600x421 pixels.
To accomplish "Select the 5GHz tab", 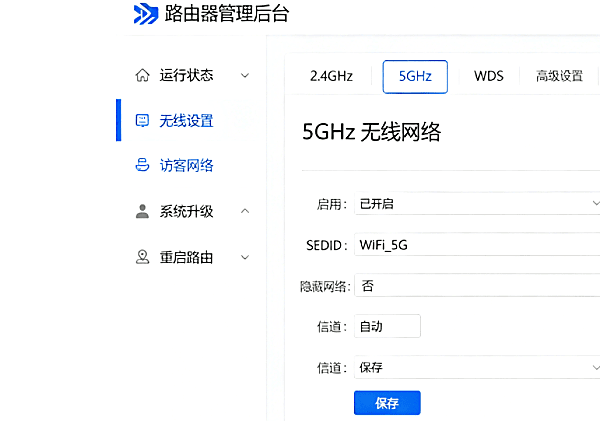I will [x=415, y=77].
